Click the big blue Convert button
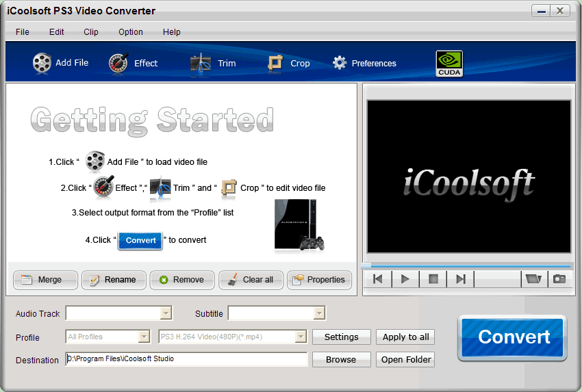This screenshot has height=392, width=582. pyautogui.click(x=512, y=337)
